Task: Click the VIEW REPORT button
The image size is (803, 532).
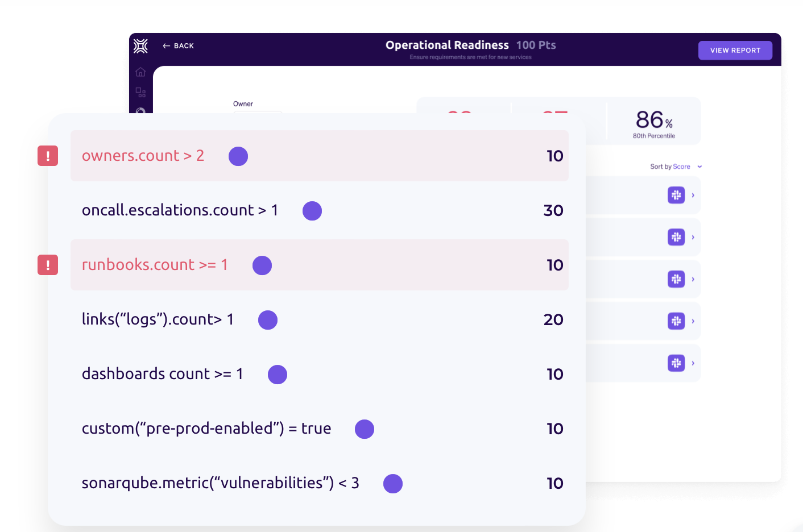Action: coord(735,51)
